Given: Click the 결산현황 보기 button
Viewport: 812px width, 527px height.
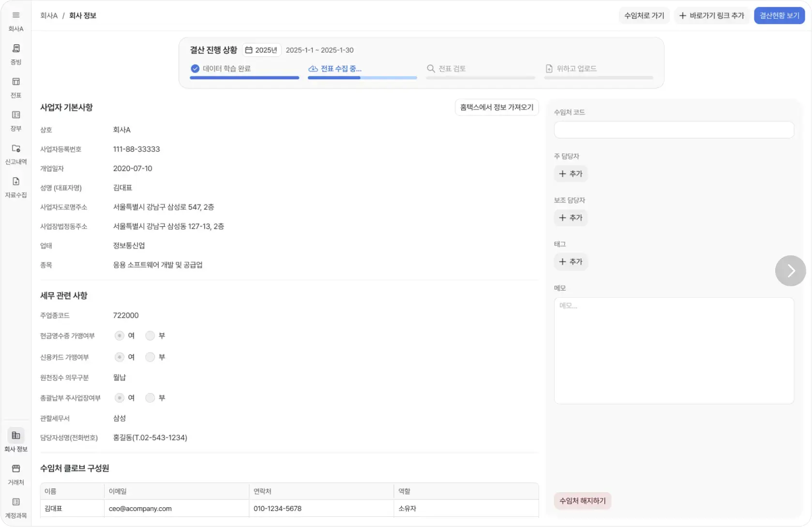Looking at the screenshot, I should point(779,15).
